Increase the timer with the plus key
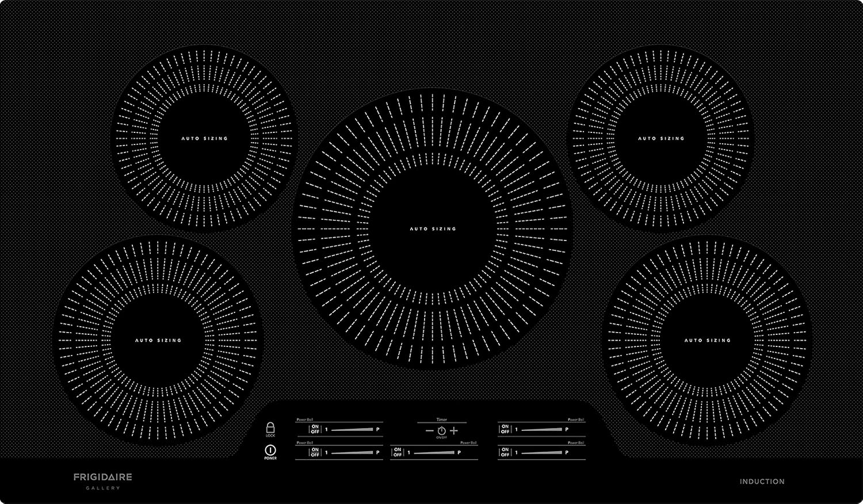 pyautogui.click(x=455, y=430)
